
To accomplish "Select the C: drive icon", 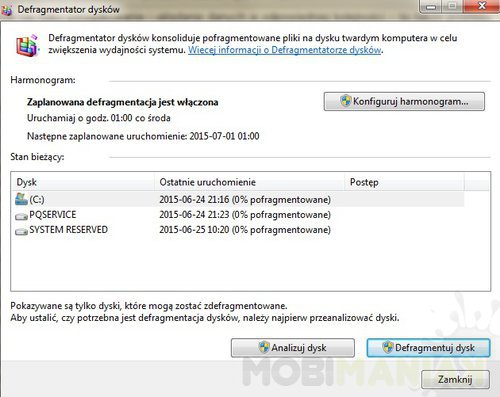I will click(x=21, y=199).
